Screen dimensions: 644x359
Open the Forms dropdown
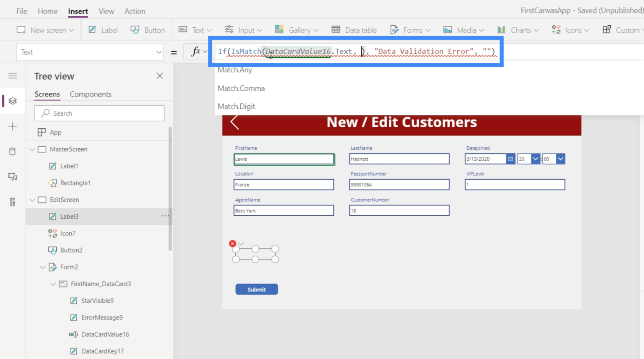(410, 30)
